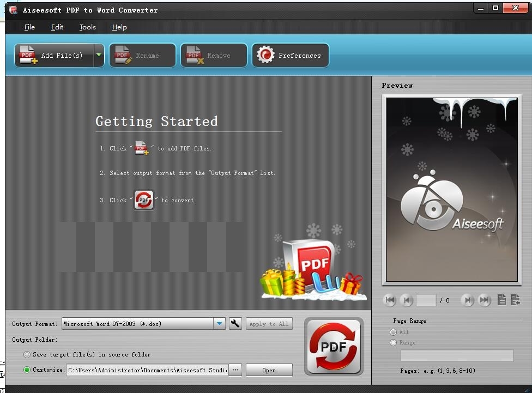Maximize the converter window
Image resolution: width=532 pixels, height=393 pixels.
click(x=495, y=8)
